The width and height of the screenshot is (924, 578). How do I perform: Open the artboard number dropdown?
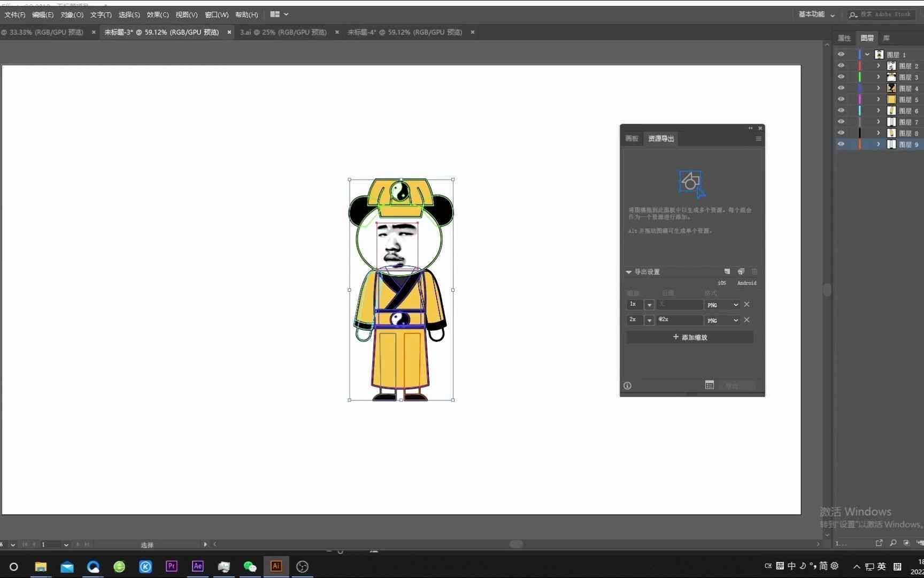(x=66, y=545)
